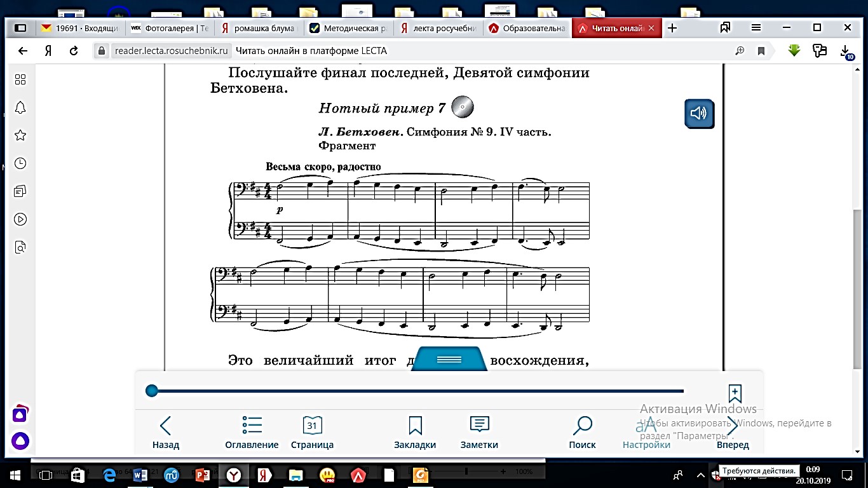Show hidden system tray icons

700,475
